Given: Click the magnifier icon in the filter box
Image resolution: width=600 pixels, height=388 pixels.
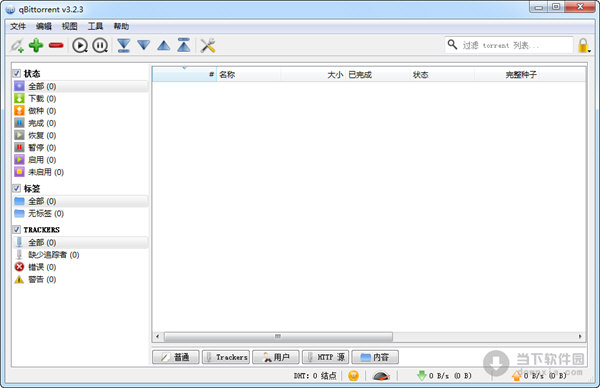Looking at the screenshot, I should coord(452,45).
